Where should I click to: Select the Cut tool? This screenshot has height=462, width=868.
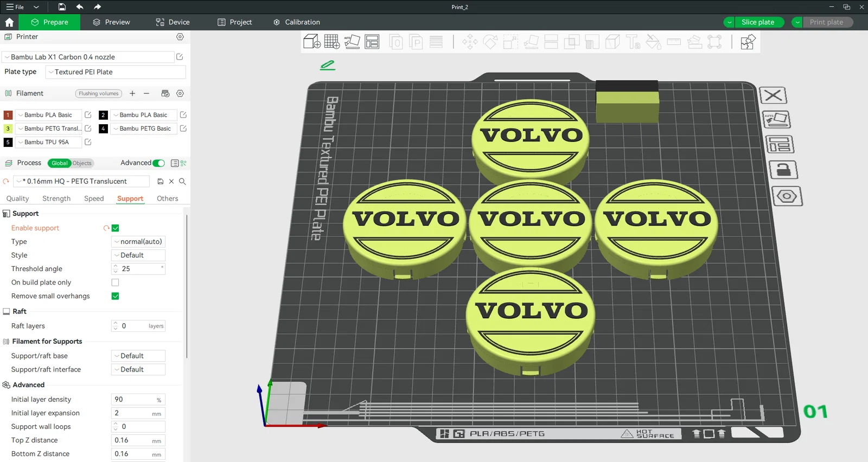(x=551, y=42)
